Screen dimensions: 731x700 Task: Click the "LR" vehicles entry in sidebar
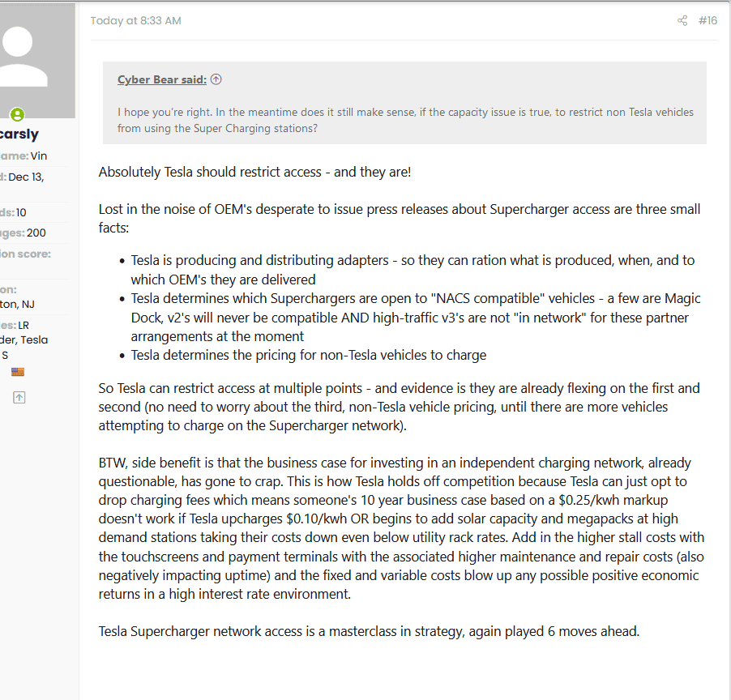click(24, 326)
